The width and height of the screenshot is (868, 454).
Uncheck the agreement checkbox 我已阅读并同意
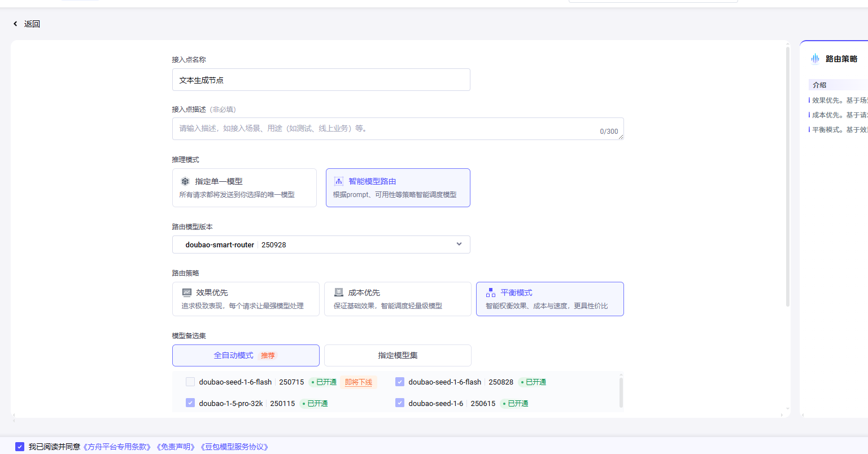20,447
